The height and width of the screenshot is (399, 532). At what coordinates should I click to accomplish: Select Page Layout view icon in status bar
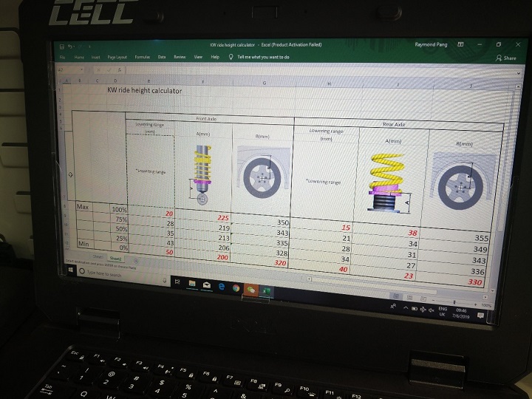(409, 298)
